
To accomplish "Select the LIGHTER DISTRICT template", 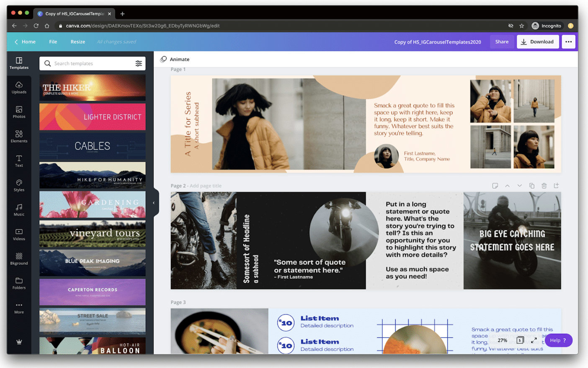I will (93, 117).
